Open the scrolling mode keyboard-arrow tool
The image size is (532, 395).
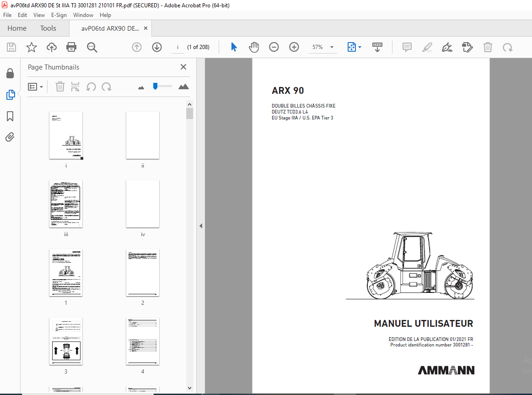tap(377, 47)
